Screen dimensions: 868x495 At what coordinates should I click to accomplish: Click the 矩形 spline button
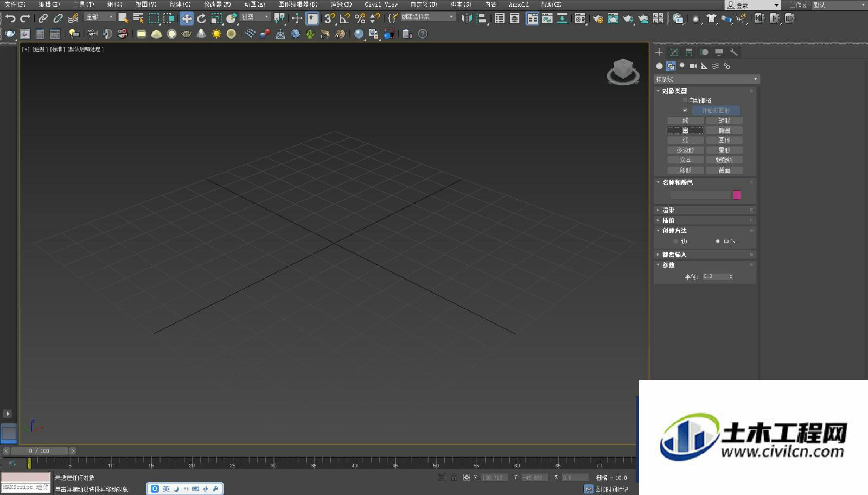(x=724, y=120)
